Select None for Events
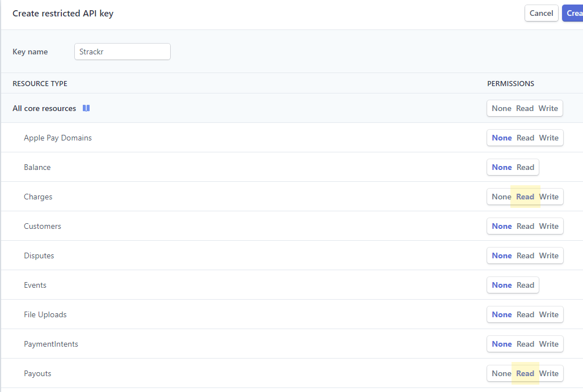 [x=502, y=285]
